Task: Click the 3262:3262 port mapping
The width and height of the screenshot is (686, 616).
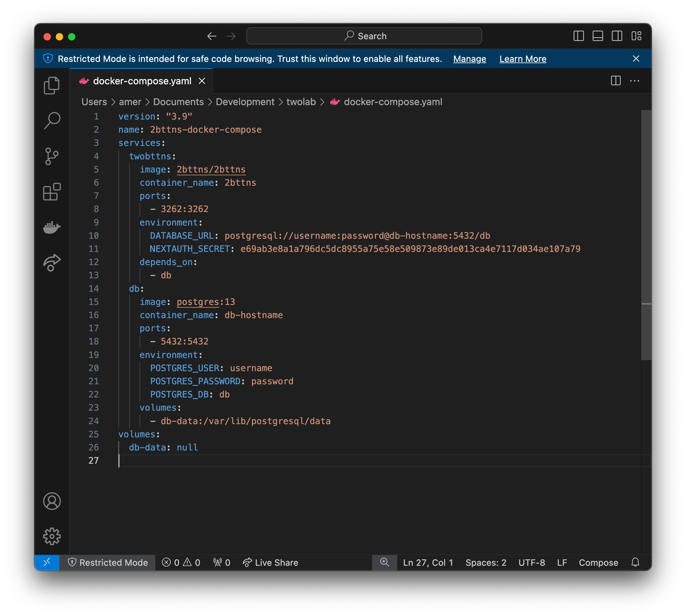Action: [x=185, y=209]
